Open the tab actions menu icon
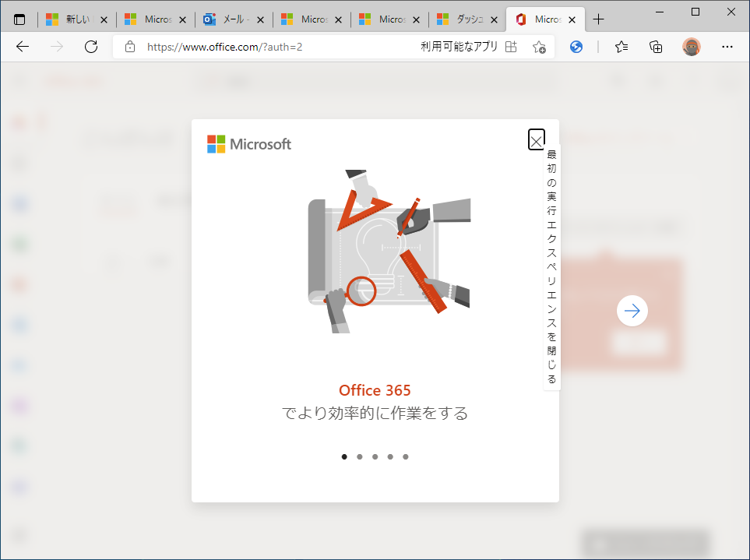The image size is (750, 560). pyautogui.click(x=19, y=19)
